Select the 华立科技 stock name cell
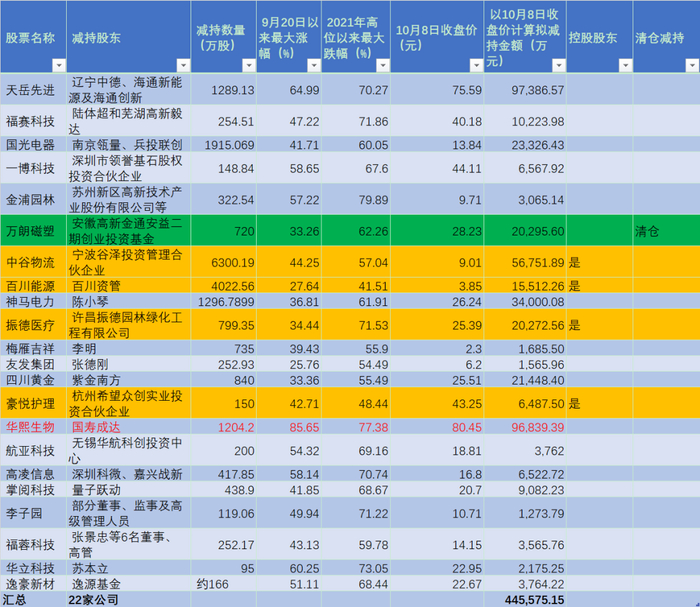The height and width of the screenshot is (607, 700). [x=33, y=568]
